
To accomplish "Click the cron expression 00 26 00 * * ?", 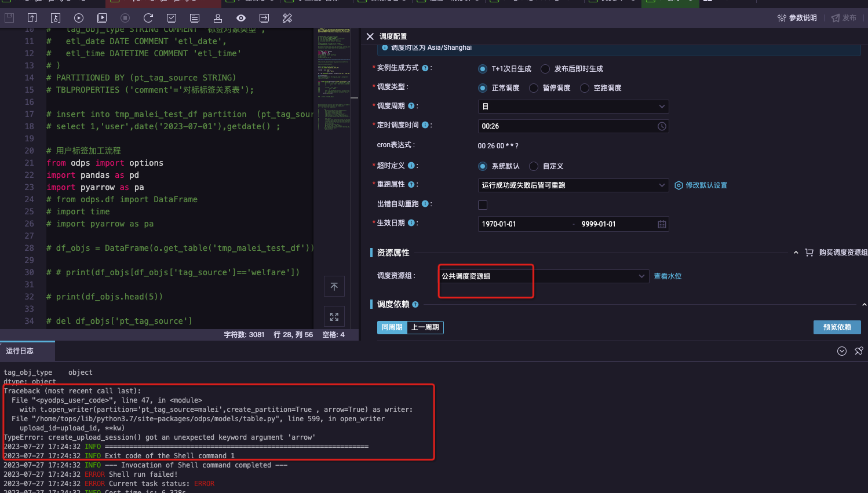I will pyautogui.click(x=498, y=146).
